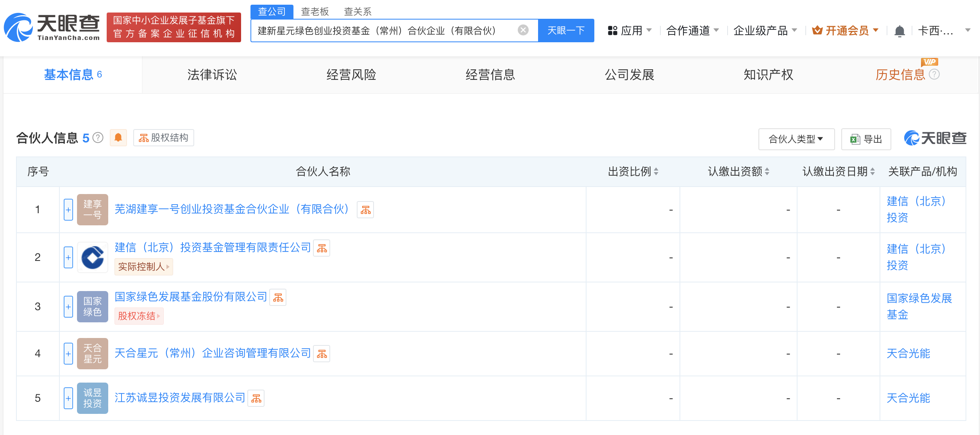Expand row 5 plus toggle
Image resolution: width=980 pixels, height=435 pixels.
coord(68,399)
